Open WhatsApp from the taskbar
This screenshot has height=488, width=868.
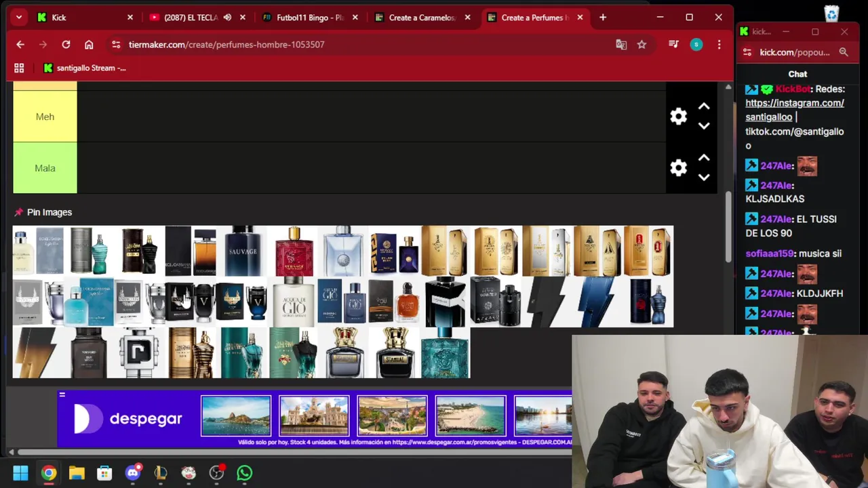coord(245,473)
